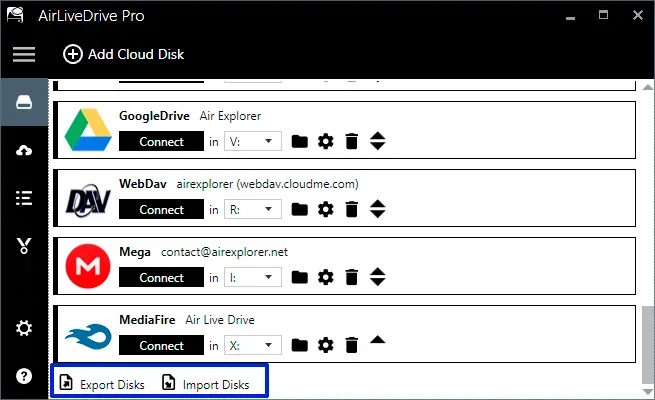Open GoogleDrive drive letter V: dropdown

[253, 142]
